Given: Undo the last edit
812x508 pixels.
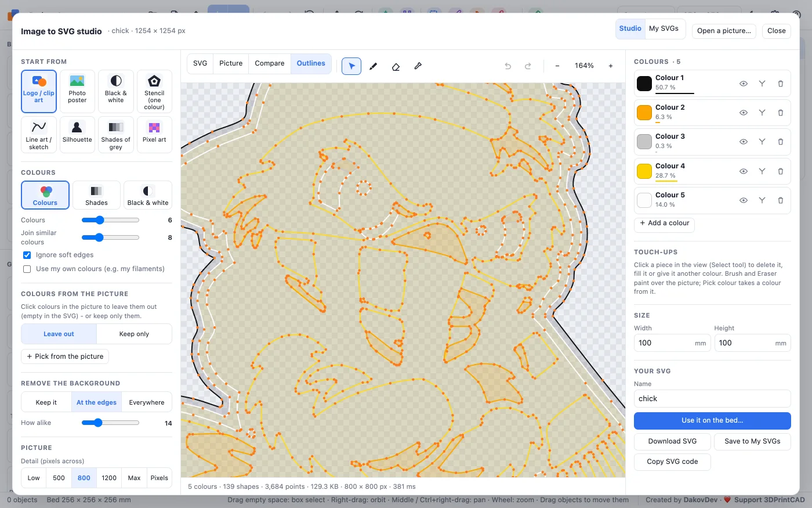Looking at the screenshot, I should [x=508, y=66].
